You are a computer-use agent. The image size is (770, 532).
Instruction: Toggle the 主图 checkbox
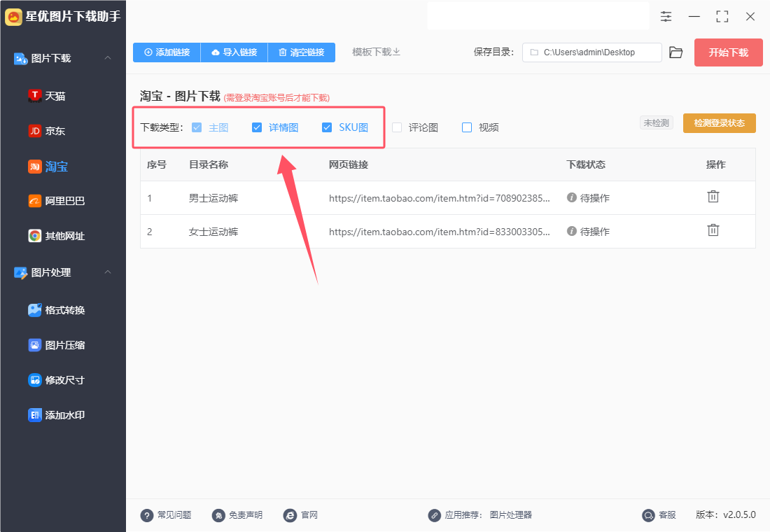(197, 127)
